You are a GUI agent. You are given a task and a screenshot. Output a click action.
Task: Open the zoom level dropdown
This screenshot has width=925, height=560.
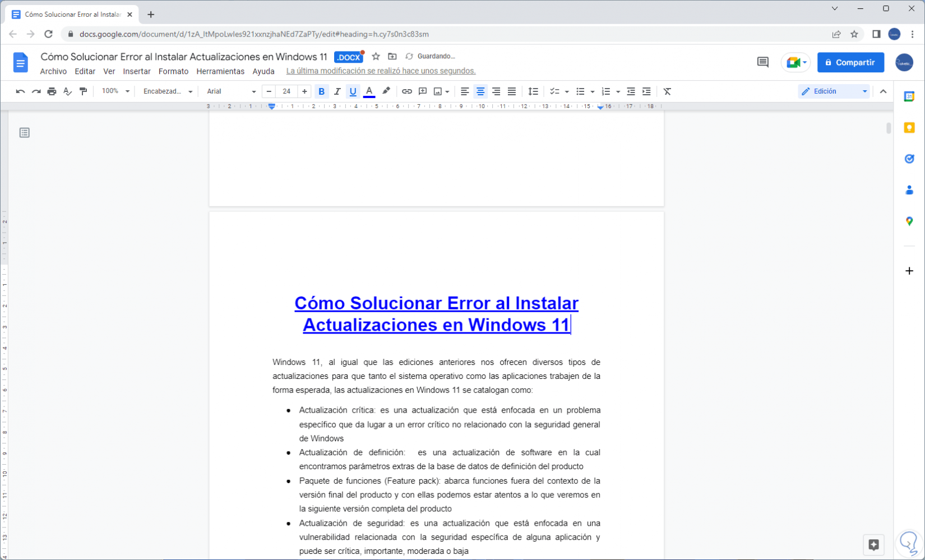115,91
